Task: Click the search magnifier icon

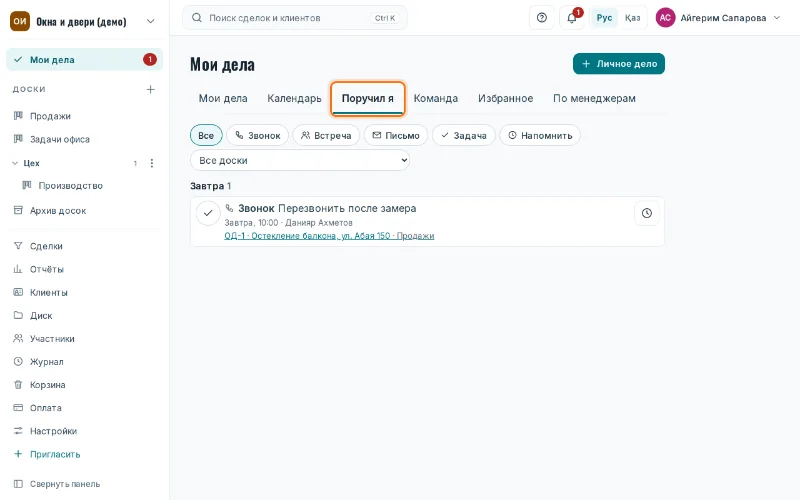Action: [x=196, y=18]
